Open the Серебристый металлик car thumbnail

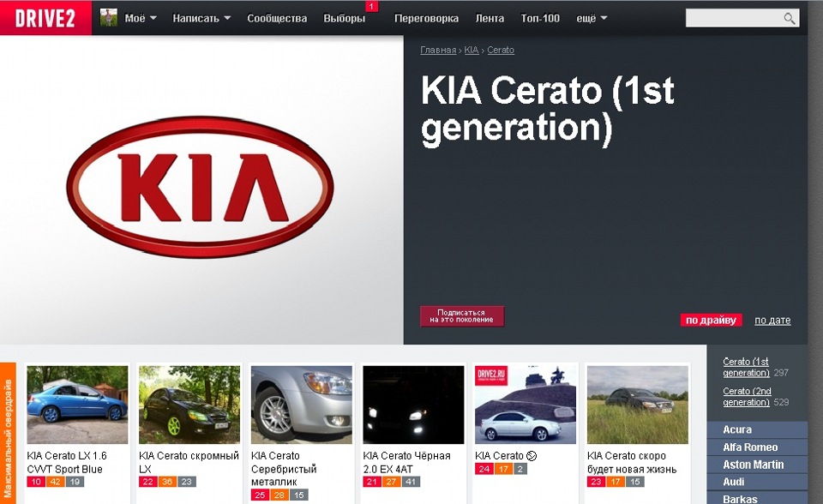click(x=301, y=405)
